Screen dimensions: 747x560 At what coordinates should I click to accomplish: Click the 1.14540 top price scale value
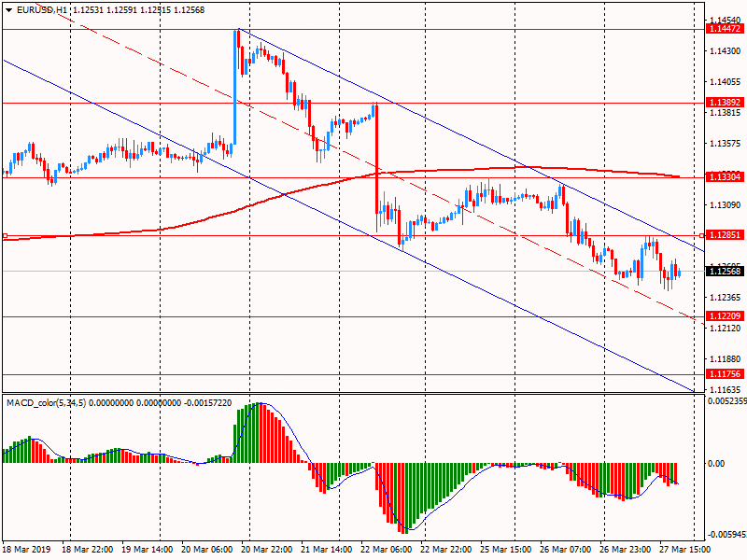(726, 20)
